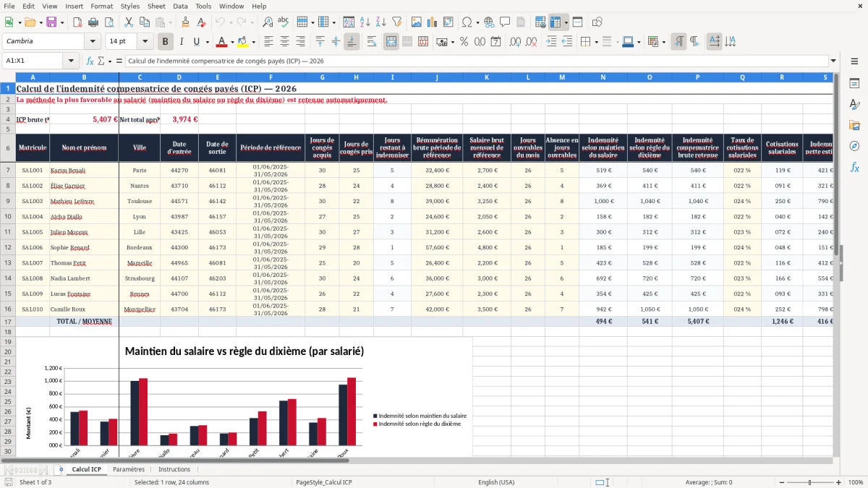Toggle Print Preview icon
This screenshot has height=488, width=868.
tap(110, 22)
